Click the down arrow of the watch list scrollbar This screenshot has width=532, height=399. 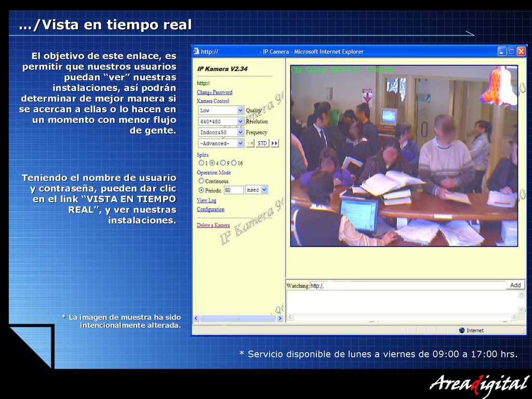point(522,310)
